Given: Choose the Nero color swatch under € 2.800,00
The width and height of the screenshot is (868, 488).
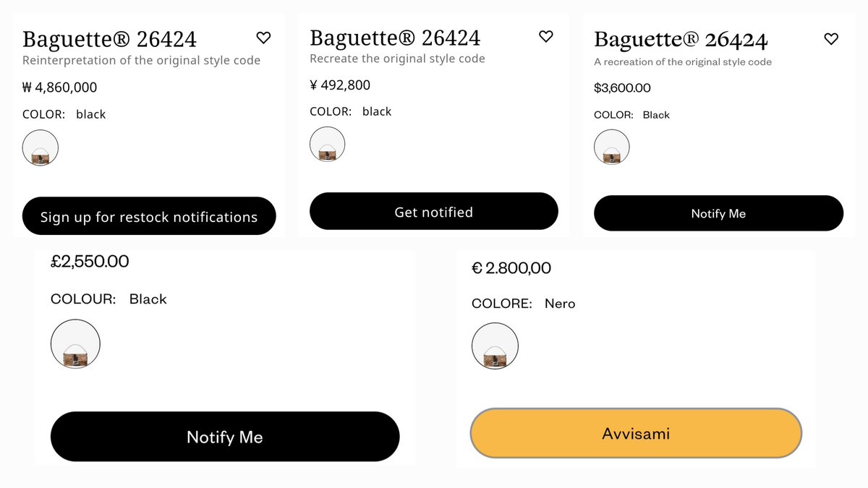Looking at the screenshot, I should (495, 346).
